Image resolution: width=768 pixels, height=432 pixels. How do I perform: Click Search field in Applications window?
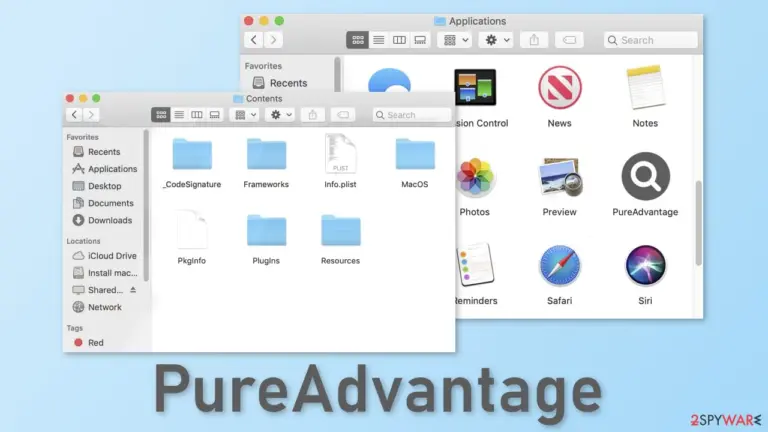(650, 40)
